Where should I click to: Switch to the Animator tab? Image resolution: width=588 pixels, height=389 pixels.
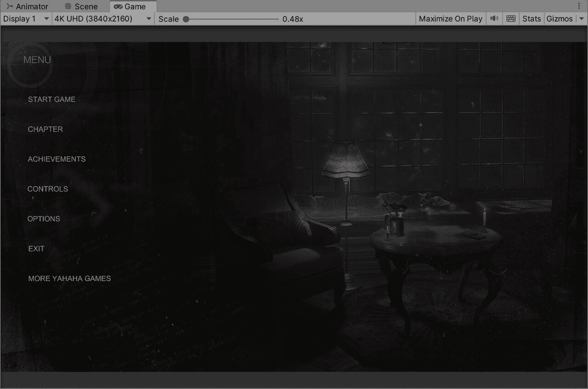click(x=32, y=6)
